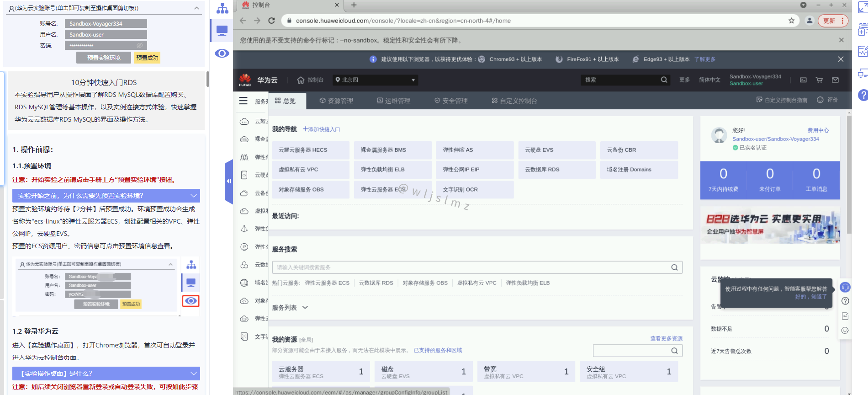The image size is (868, 395).
Task: Open the Sandbox-Voyager334 account menu
Action: coord(755,80)
